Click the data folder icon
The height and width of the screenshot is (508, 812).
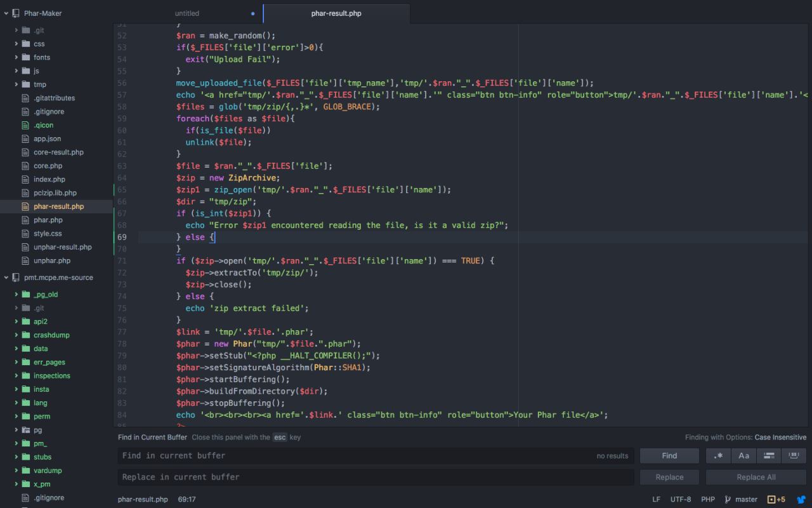[x=26, y=349]
